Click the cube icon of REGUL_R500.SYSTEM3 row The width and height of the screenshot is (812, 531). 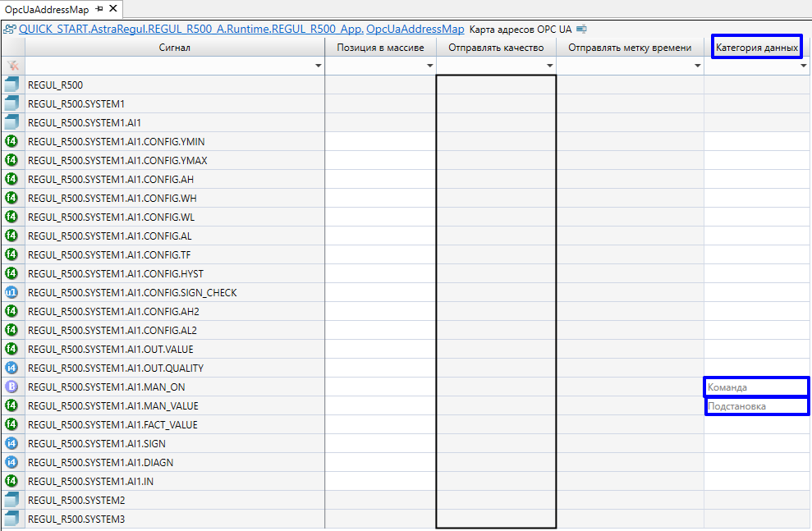pyautogui.click(x=11, y=519)
